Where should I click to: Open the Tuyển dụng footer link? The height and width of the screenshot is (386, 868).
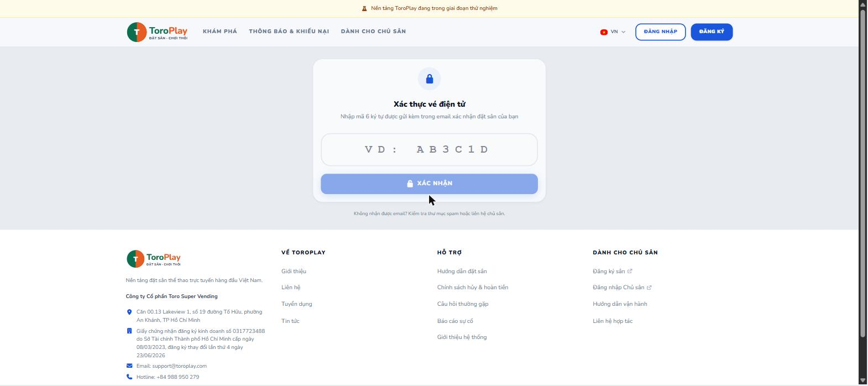point(297,304)
